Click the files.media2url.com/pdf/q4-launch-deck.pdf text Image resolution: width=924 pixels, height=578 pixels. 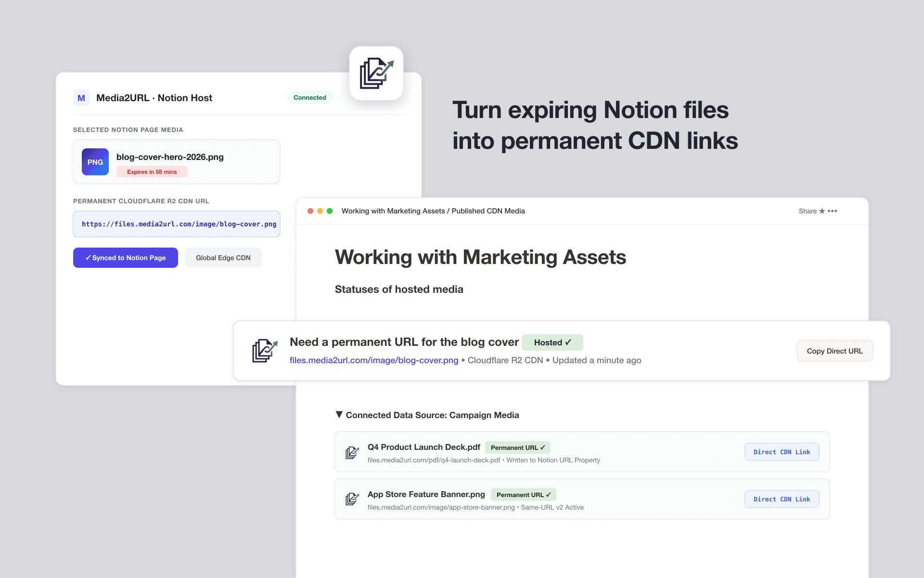click(x=434, y=460)
